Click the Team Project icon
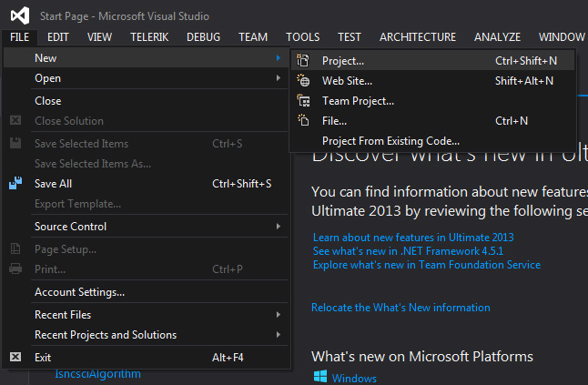Image resolution: width=588 pixels, height=385 pixels. coord(303,100)
